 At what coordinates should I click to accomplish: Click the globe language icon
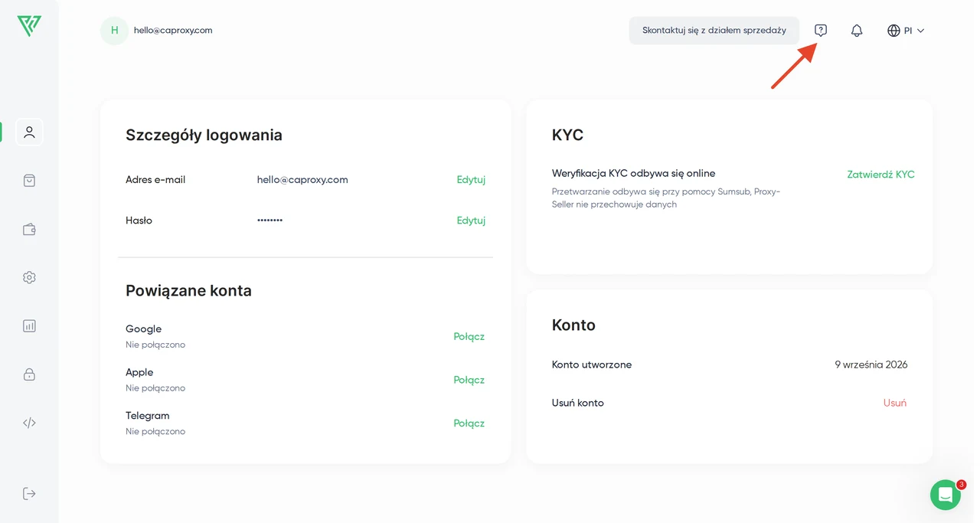[893, 31]
